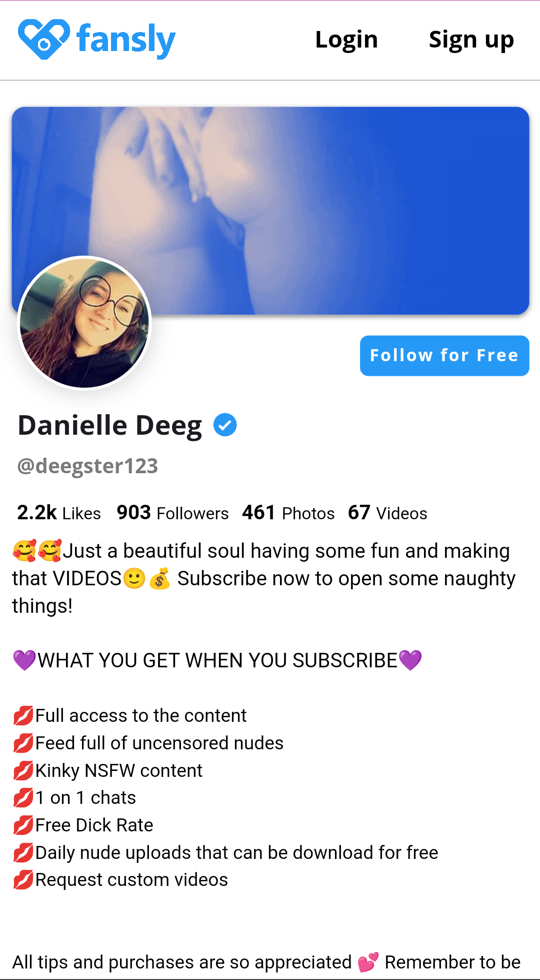Click the lips emoji beside Request custom videos
Screen dimensions: 540x980
tap(23, 880)
